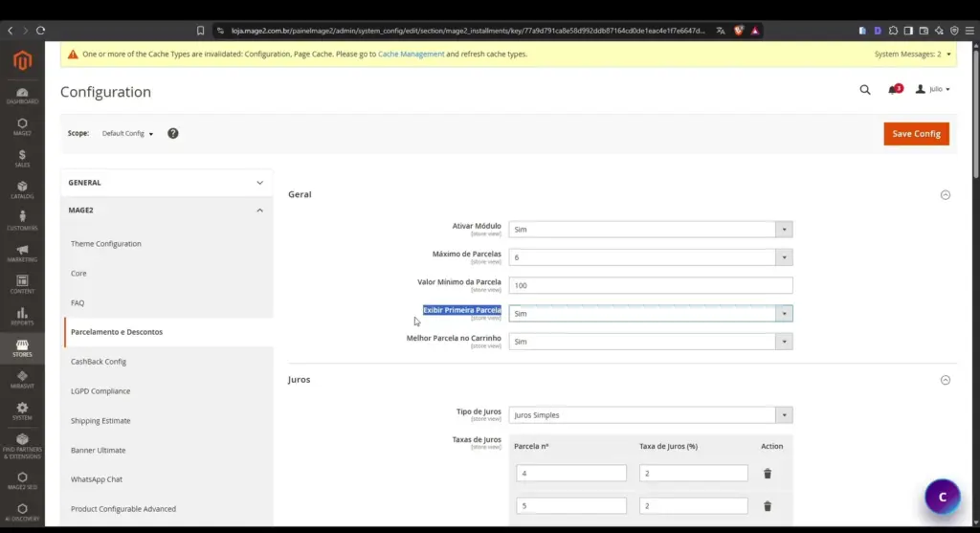Open WhatsApp Chat tab

[97, 479]
